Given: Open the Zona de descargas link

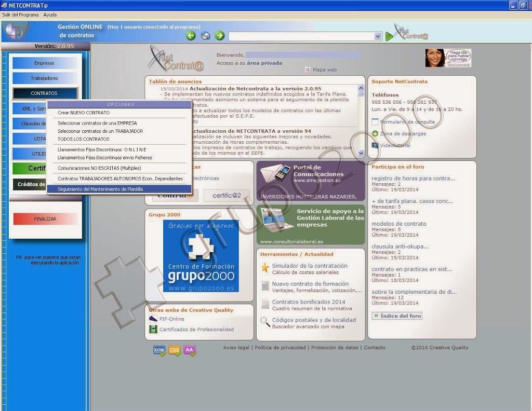Looking at the screenshot, I should pos(403,134).
